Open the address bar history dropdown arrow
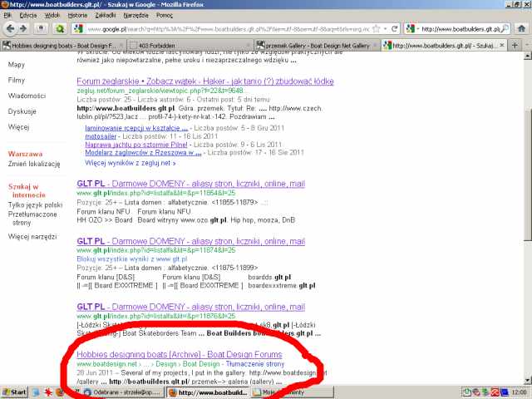 click(x=386, y=29)
